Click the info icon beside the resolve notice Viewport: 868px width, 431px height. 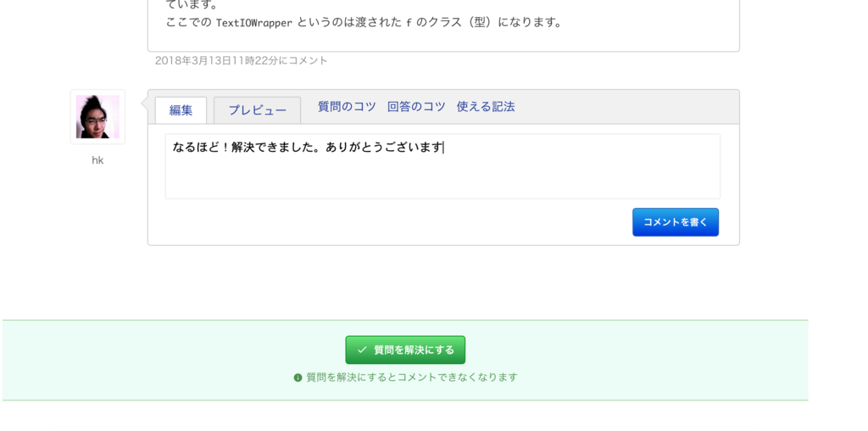[298, 378]
